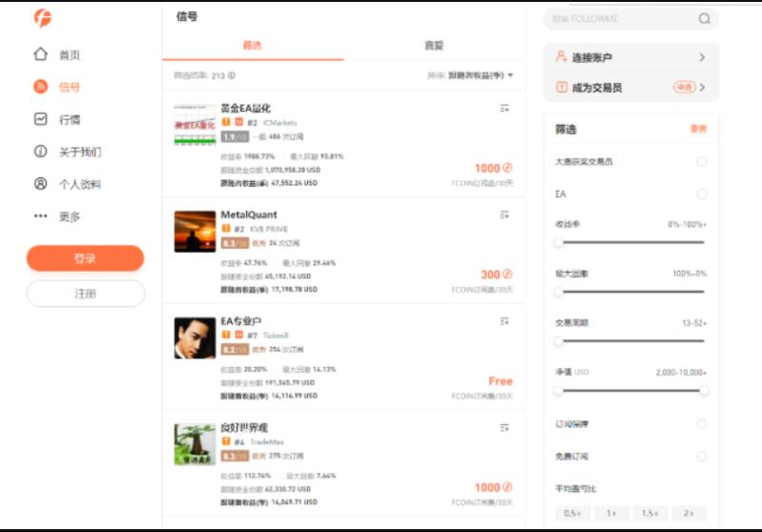Viewport: 762px width, 532px height.
Task: Open 关于我们 menu item label
Action: (80, 153)
